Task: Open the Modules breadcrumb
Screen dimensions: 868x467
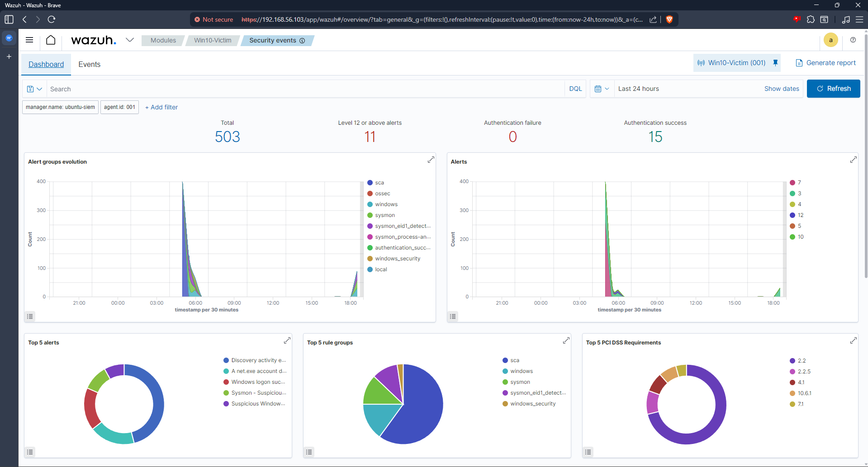Action: tap(163, 40)
